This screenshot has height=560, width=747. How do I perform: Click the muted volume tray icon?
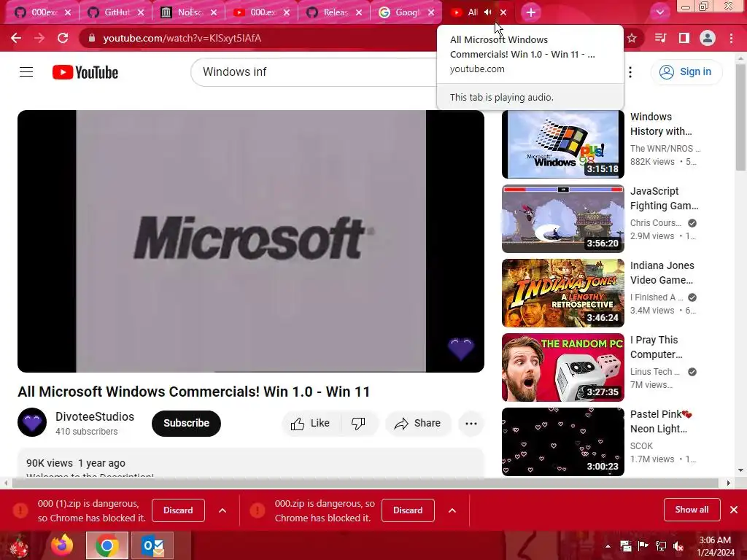(678, 546)
